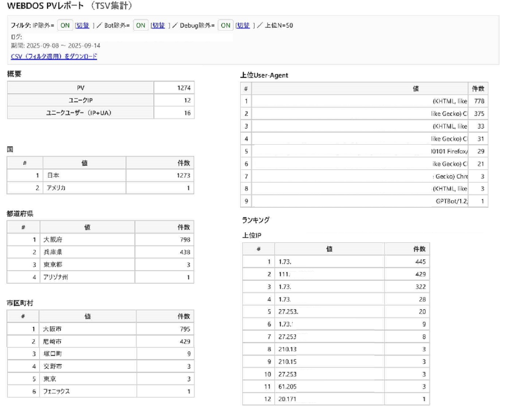Click the PV total value 1274

[x=183, y=88]
